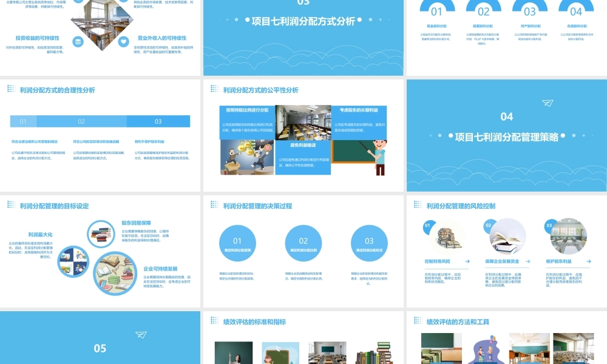Open the 05 section slide thumbnail
The height and width of the screenshot is (364, 607).
100,337
